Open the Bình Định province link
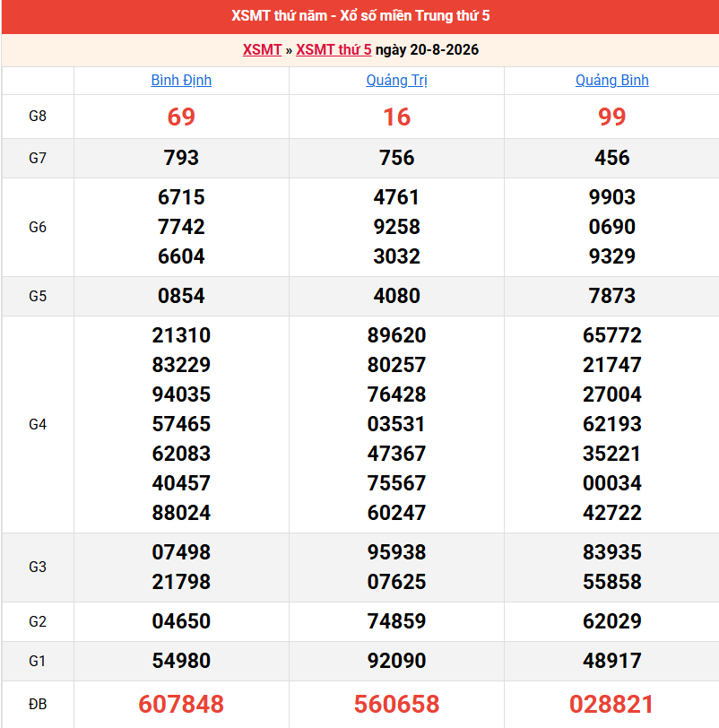719x728 pixels. pyautogui.click(x=181, y=81)
